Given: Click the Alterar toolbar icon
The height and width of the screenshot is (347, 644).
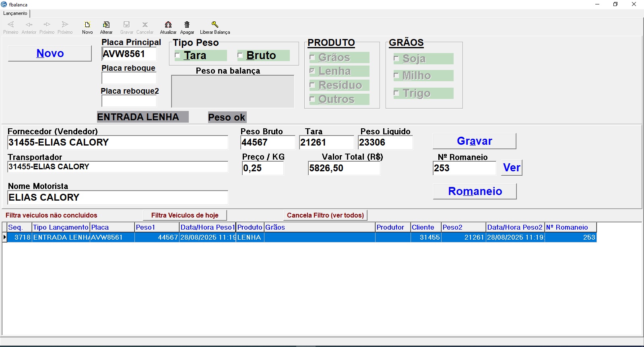Looking at the screenshot, I should pyautogui.click(x=106, y=25).
